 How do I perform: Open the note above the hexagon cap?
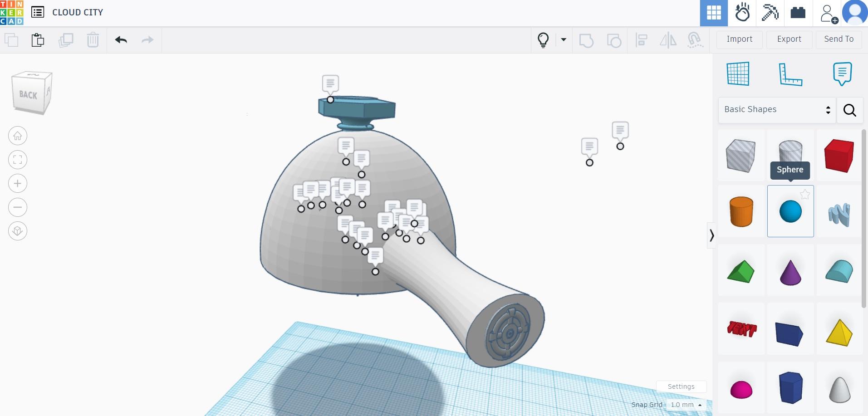click(x=330, y=84)
